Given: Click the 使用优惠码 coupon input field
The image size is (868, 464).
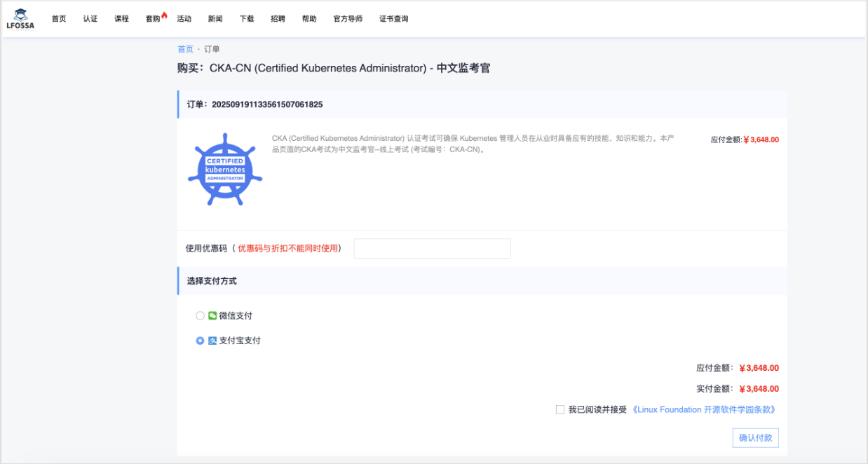Looking at the screenshot, I should pyautogui.click(x=432, y=248).
